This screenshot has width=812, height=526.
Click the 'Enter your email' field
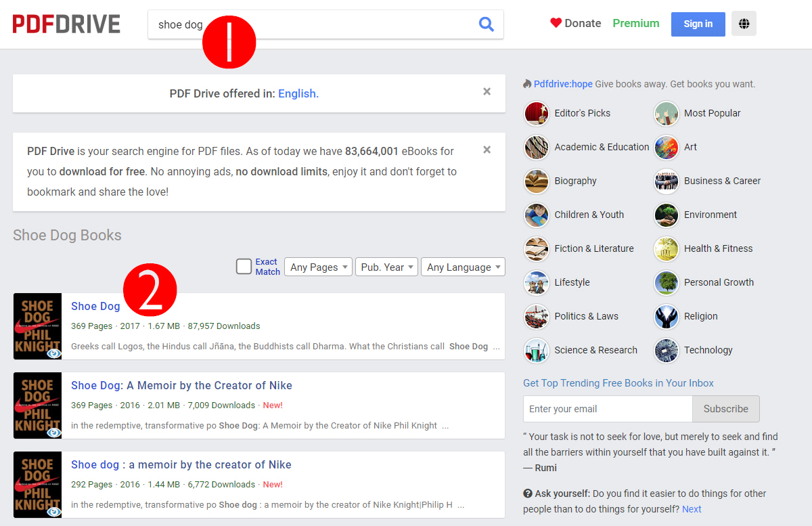point(608,409)
